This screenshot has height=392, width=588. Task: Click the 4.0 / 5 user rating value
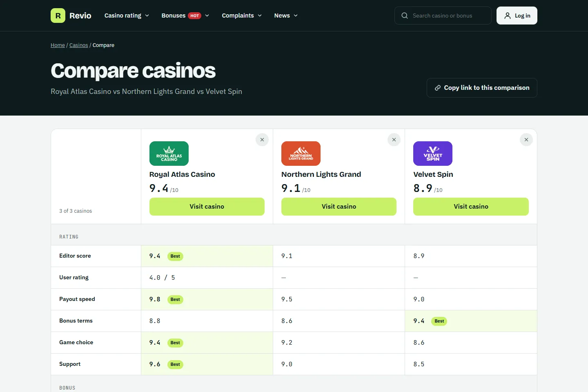pos(162,278)
